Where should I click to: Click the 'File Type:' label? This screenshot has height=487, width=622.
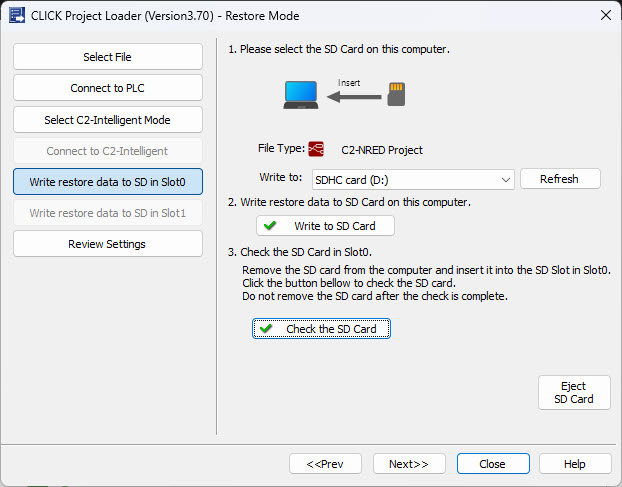(281, 148)
